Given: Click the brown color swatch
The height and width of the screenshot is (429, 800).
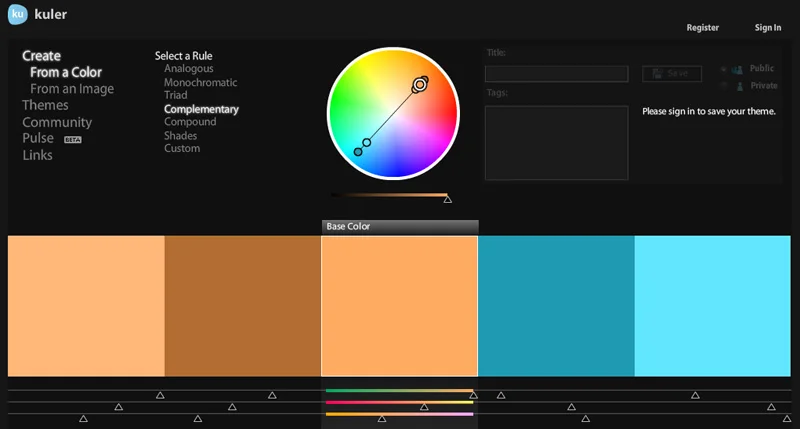Looking at the screenshot, I should (243, 306).
